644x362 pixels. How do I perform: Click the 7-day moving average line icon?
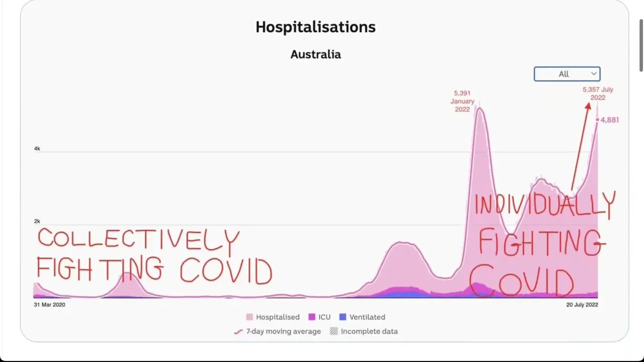click(x=239, y=331)
